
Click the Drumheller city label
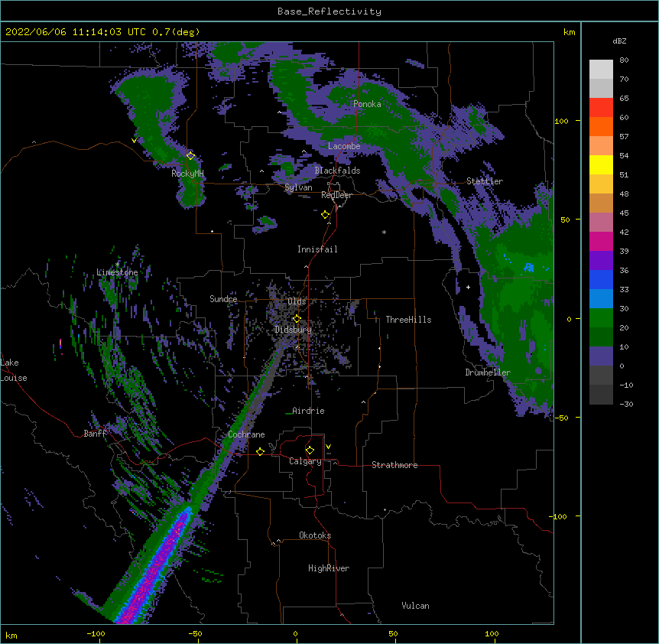(488, 372)
